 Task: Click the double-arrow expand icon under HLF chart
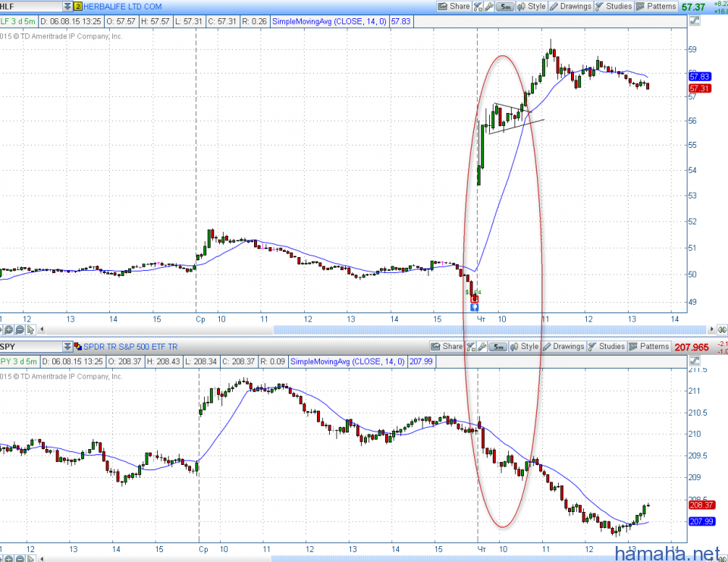click(723, 329)
